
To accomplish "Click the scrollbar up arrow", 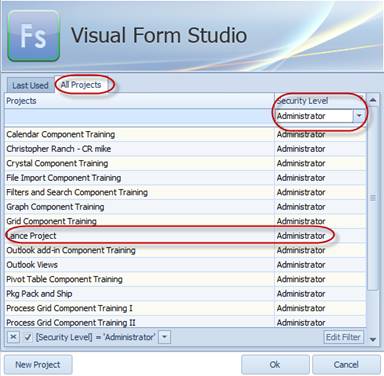I will click(373, 100).
